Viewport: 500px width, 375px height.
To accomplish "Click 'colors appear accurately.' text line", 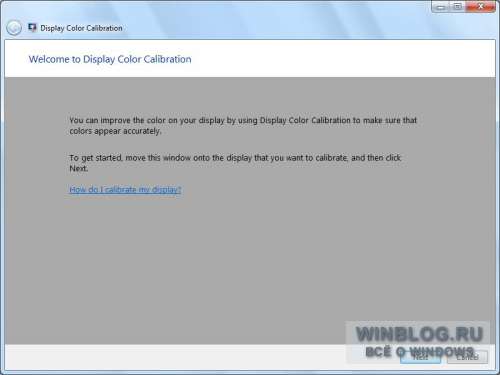I will [x=115, y=131].
